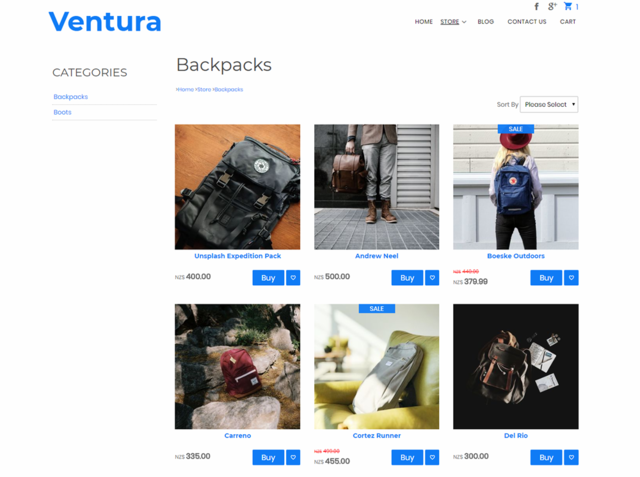The image size is (640, 477).
Task: Click the shopping cart icon in header
Action: (x=568, y=6)
